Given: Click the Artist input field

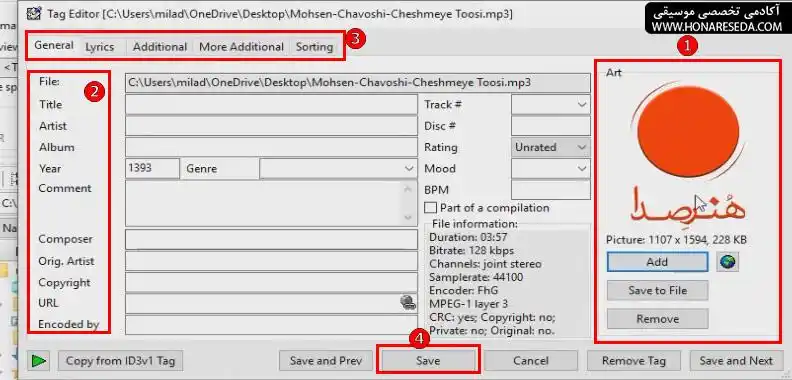Looking at the screenshot, I should (x=271, y=126).
